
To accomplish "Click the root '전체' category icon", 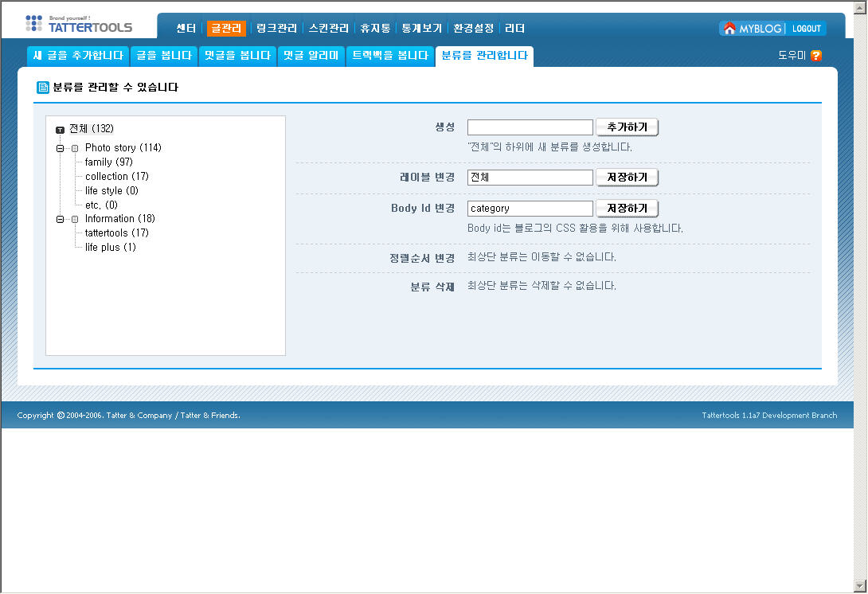I will click(x=61, y=130).
